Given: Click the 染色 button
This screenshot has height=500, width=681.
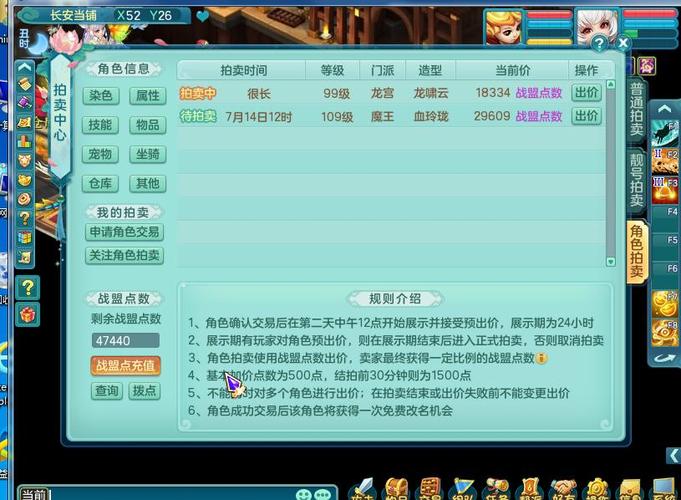Looking at the screenshot, I should (100, 96).
